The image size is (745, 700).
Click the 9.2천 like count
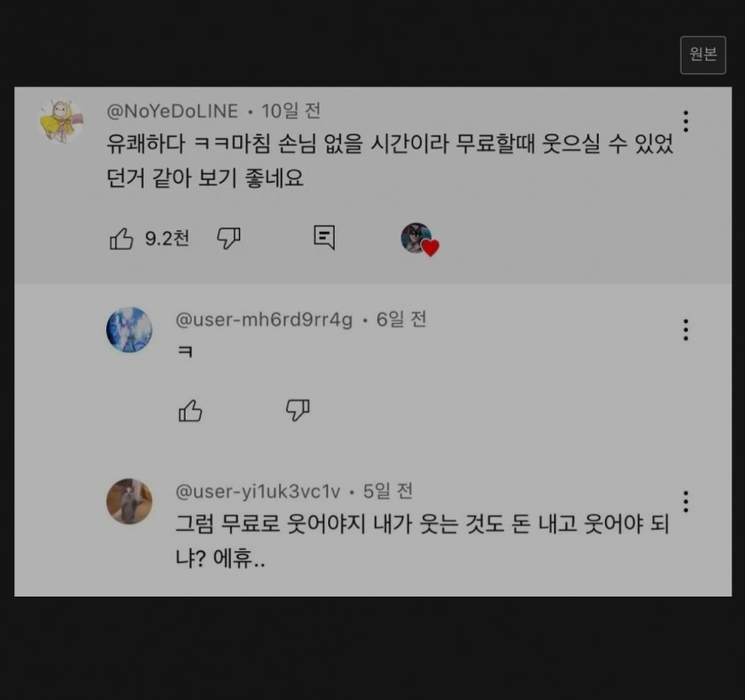(x=167, y=238)
